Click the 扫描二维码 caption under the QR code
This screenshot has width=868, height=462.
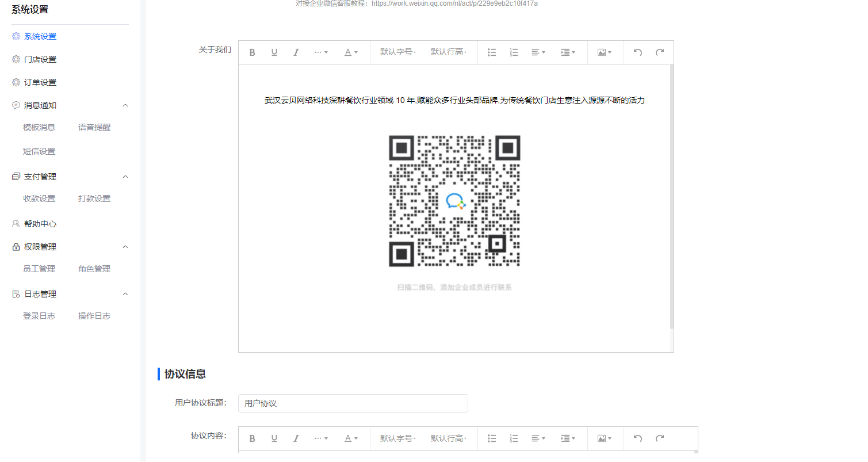click(454, 287)
